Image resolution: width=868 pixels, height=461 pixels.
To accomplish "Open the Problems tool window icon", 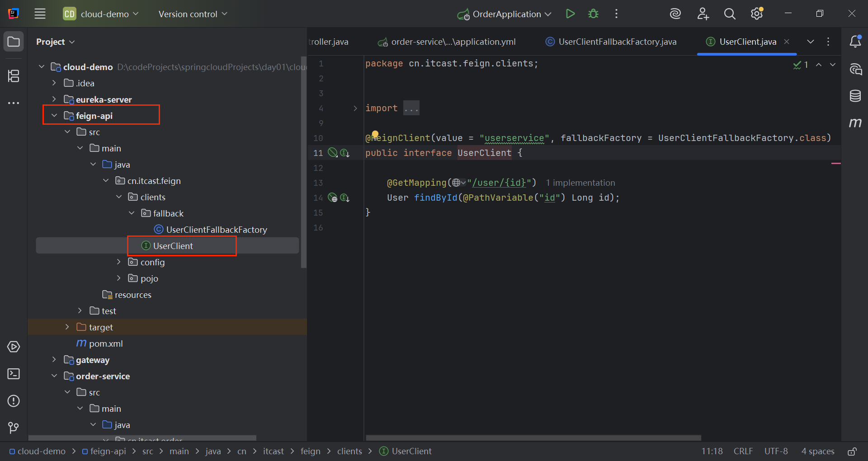I will [x=14, y=401].
